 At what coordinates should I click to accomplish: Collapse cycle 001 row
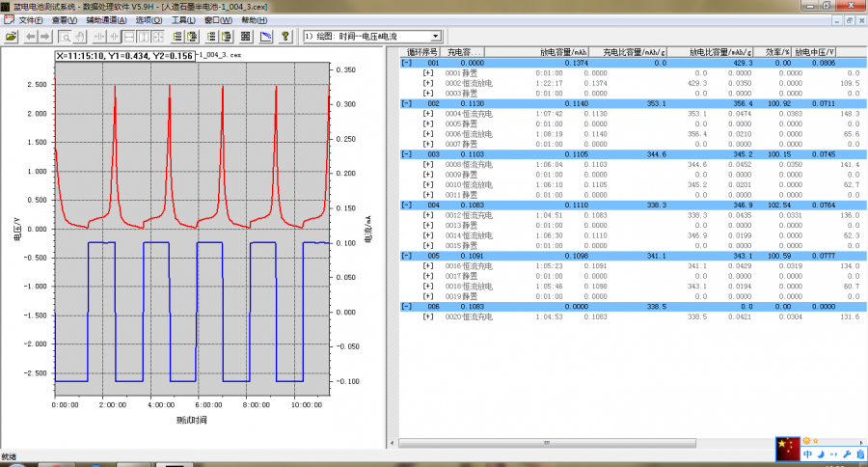(x=406, y=63)
